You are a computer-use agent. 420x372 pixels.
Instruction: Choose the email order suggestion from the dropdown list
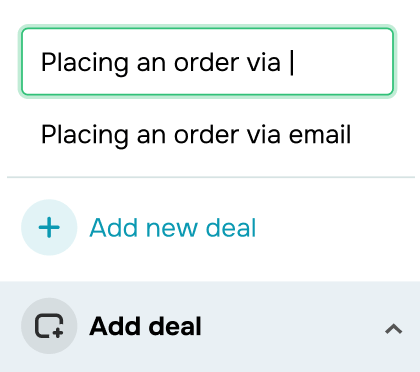click(x=196, y=135)
